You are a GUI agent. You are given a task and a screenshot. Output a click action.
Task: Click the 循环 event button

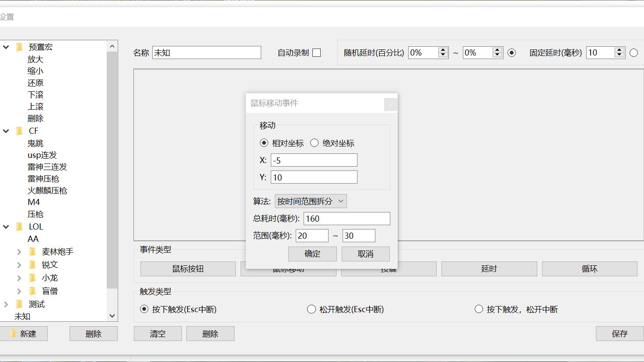[x=590, y=269]
